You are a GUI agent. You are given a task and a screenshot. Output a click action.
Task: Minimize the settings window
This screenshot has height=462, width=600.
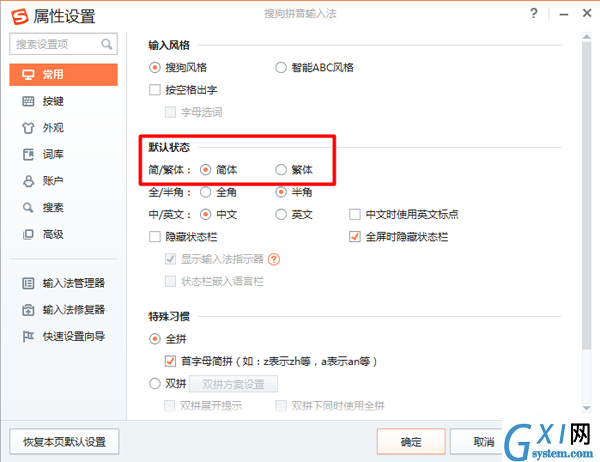pos(564,14)
